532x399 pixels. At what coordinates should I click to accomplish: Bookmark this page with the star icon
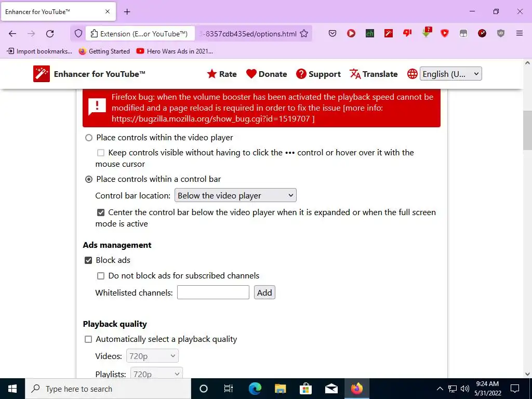click(304, 34)
